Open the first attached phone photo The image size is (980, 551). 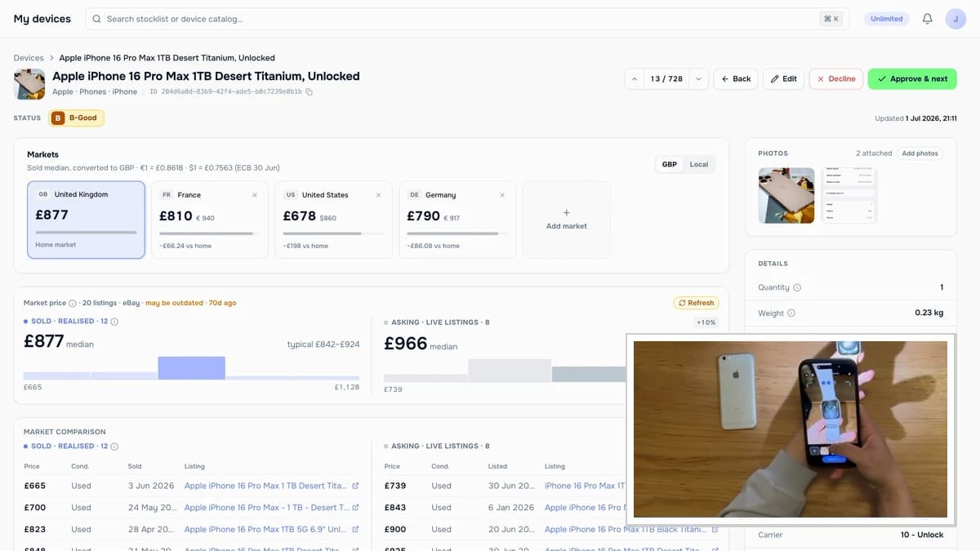click(786, 196)
